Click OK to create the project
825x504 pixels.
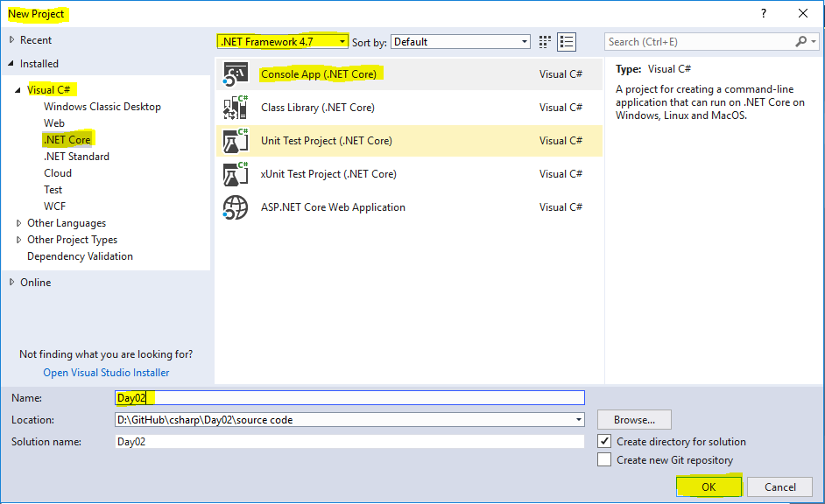(709, 486)
